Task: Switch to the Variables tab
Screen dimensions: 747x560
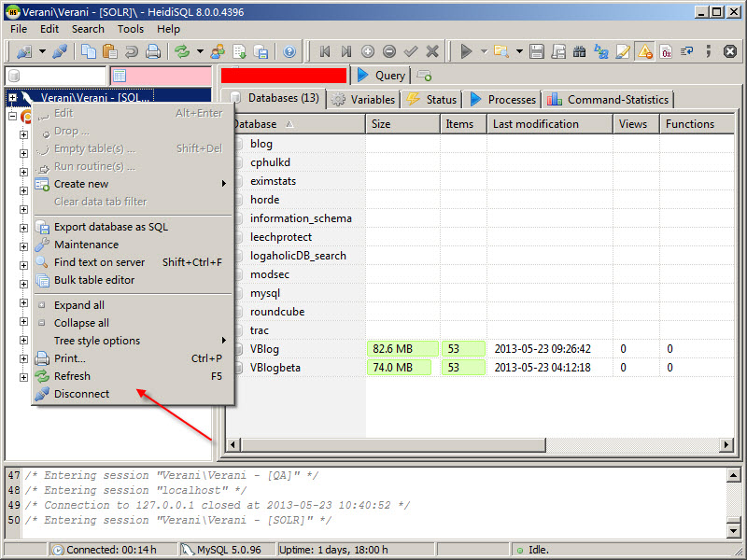Action: coord(364,99)
